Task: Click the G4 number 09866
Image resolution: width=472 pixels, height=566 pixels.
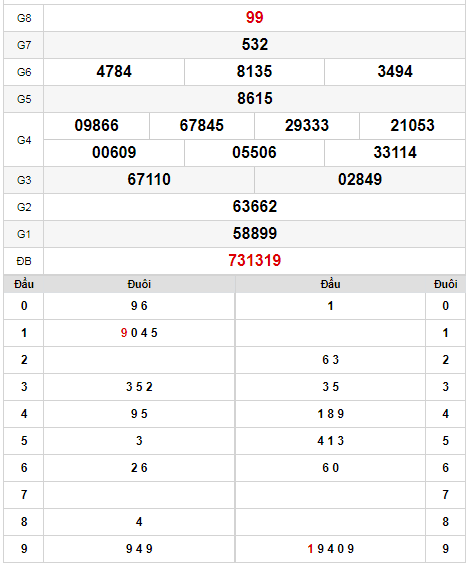Action: 96,126
